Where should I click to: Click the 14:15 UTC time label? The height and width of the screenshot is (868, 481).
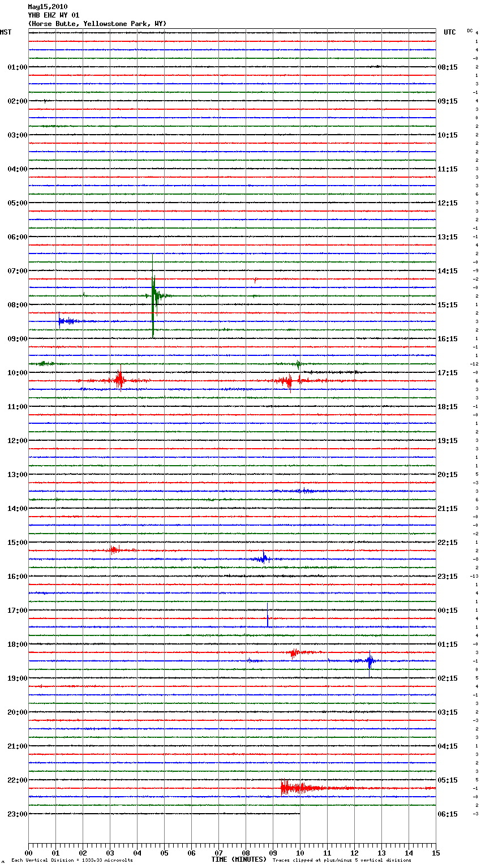point(448,271)
